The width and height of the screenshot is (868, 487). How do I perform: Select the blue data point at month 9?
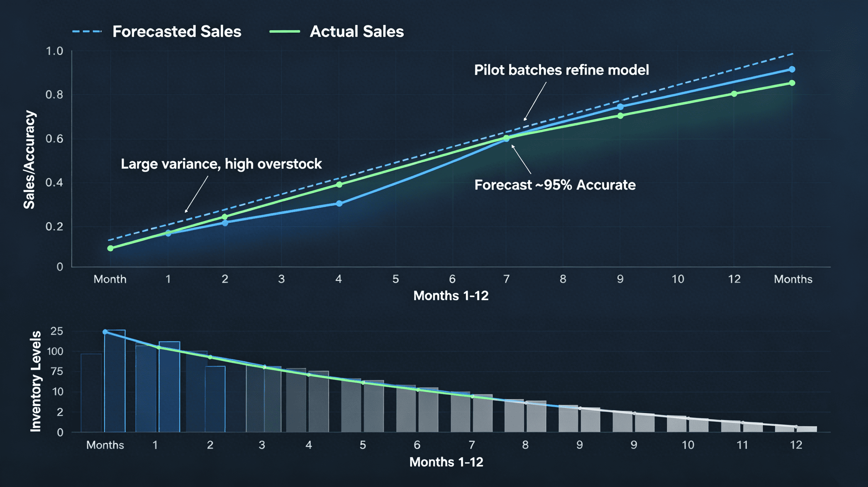point(620,107)
